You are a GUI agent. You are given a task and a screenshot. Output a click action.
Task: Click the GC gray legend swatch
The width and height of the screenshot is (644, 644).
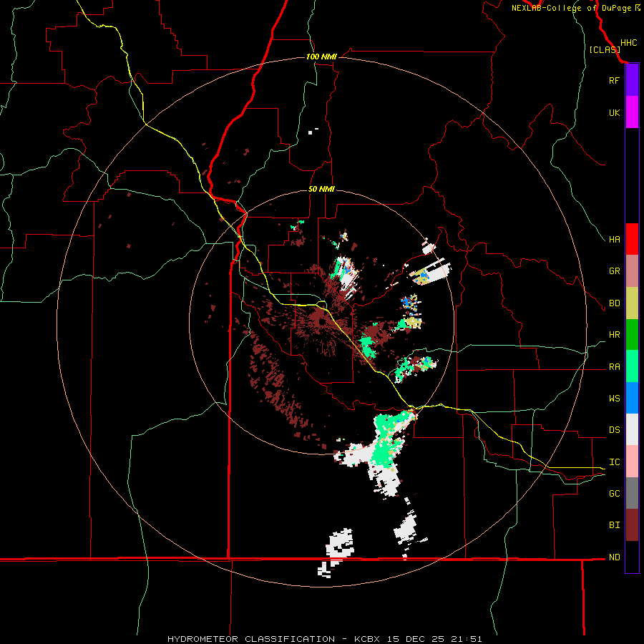(x=632, y=493)
